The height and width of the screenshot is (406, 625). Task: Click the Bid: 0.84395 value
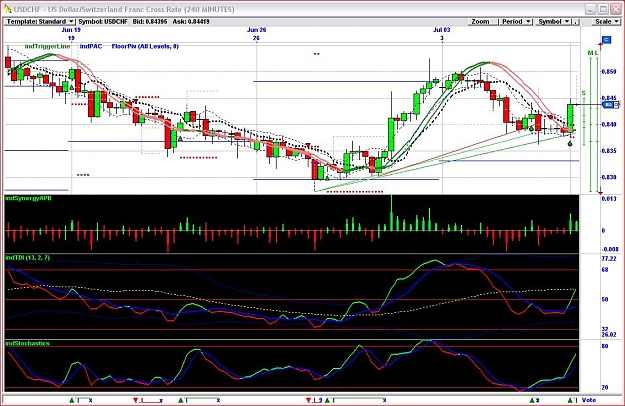click(x=150, y=22)
